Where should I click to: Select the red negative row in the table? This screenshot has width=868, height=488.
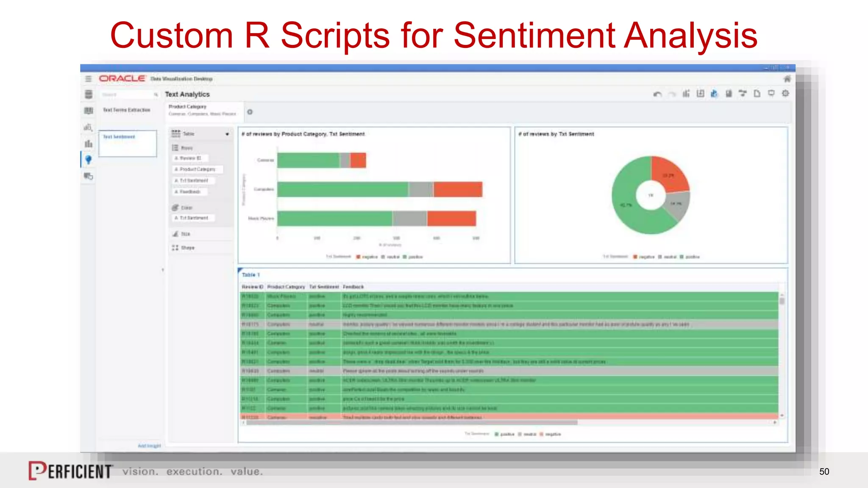point(509,417)
